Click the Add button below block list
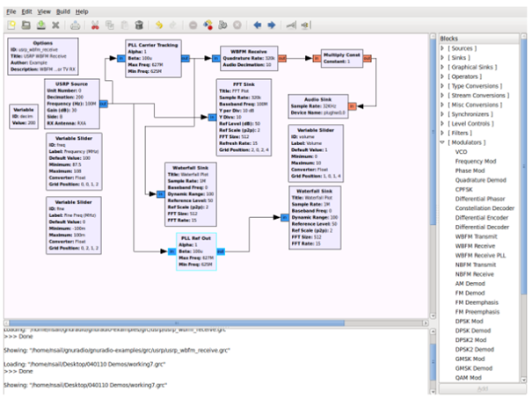This screenshot has width=532, height=399. 482,388
